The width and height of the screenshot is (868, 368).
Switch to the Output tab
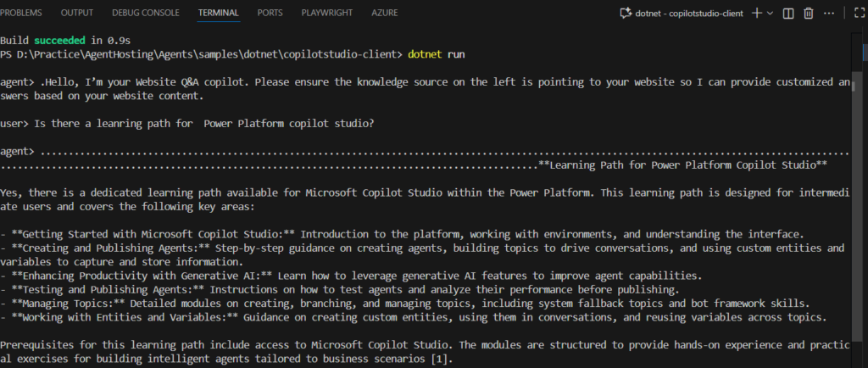click(77, 14)
